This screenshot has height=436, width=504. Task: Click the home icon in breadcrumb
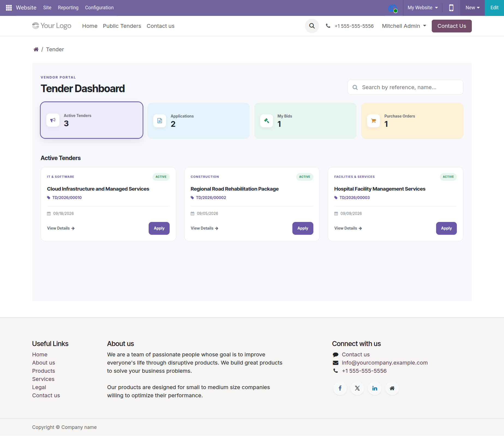pyautogui.click(x=36, y=49)
